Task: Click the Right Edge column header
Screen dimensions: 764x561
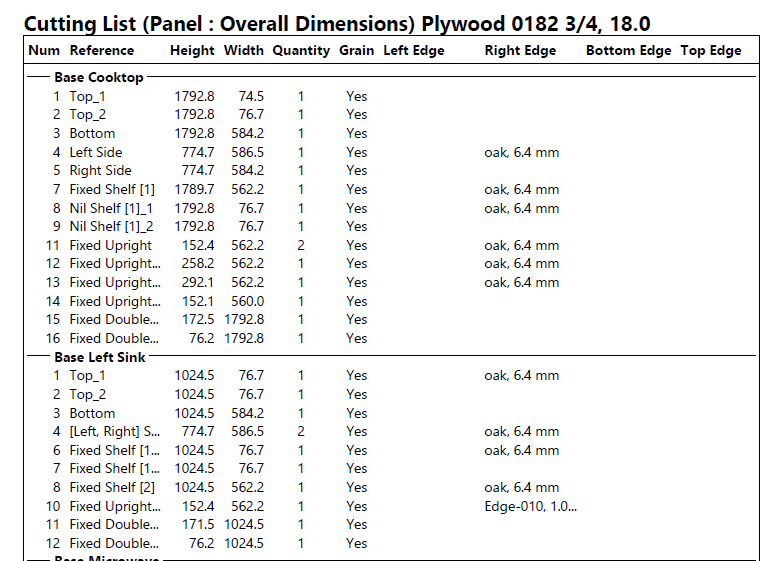Action: tap(520, 51)
